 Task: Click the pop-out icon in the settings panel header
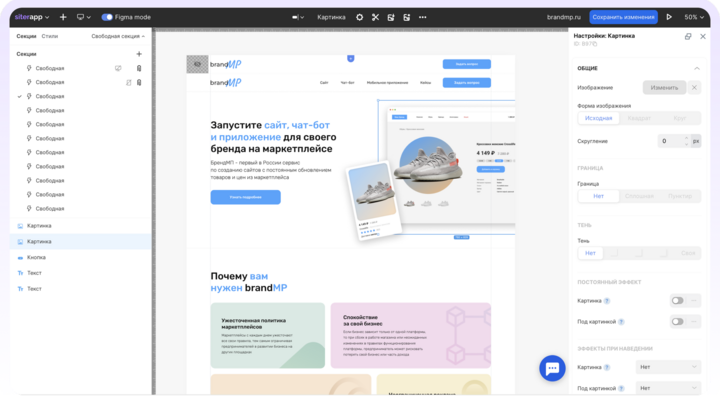pyautogui.click(x=687, y=36)
